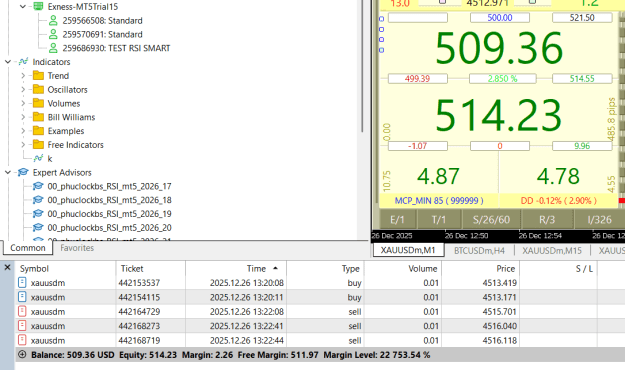Click the R/3 panel button
The height and width of the screenshot is (370, 625).
pos(547,220)
